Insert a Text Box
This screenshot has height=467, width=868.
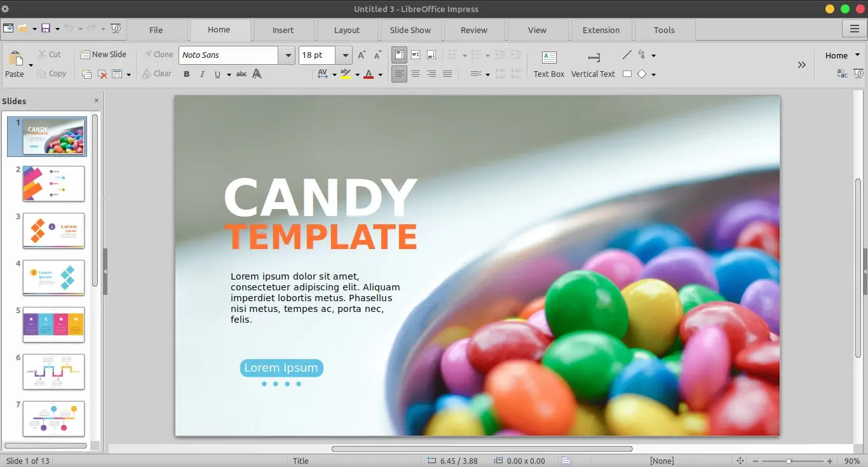[548, 62]
